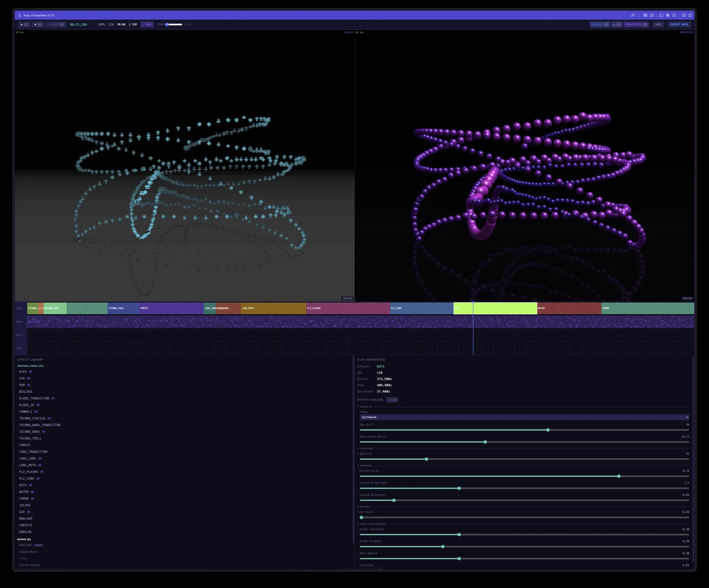The width and height of the screenshot is (709, 588).
Task: Select the WATER clip in timeline
Action: click(x=569, y=308)
